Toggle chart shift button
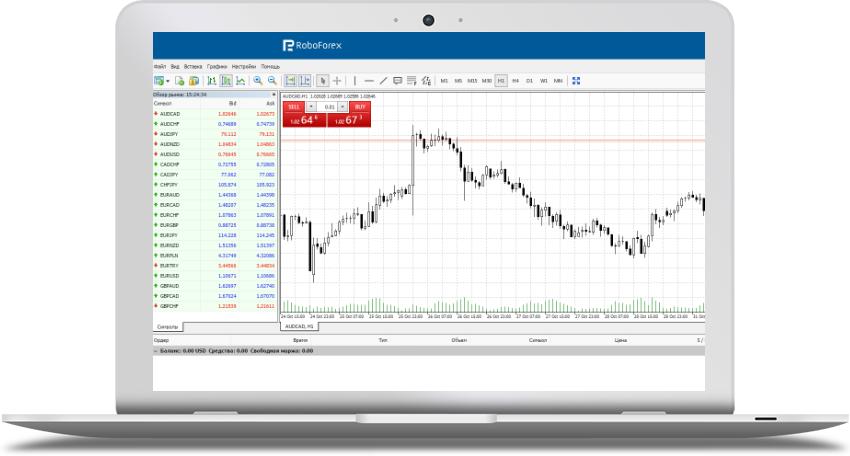Screen dimensions: 850x456 pos(304,80)
